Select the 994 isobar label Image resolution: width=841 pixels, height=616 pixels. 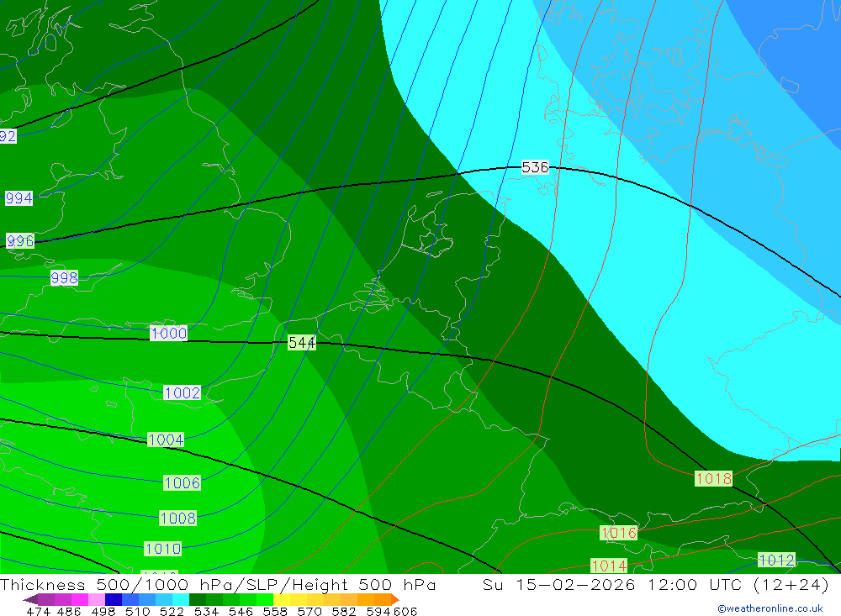coord(19,197)
